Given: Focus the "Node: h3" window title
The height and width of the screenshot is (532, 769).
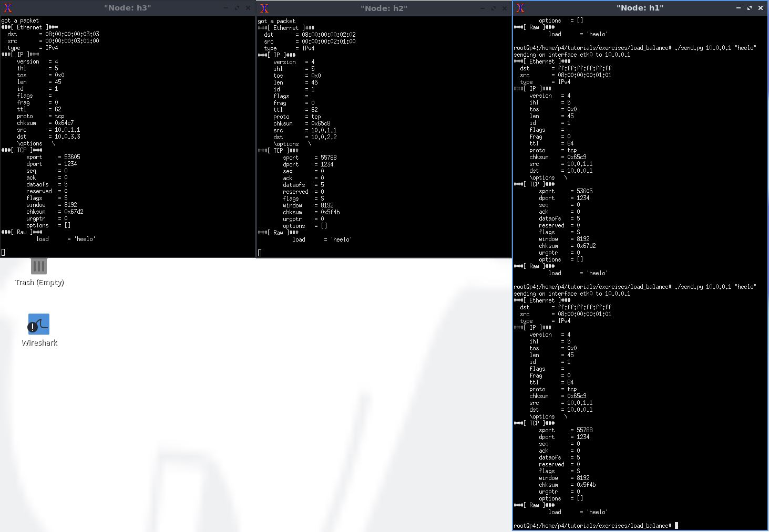Looking at the screenshot, I should coord(127,8).
